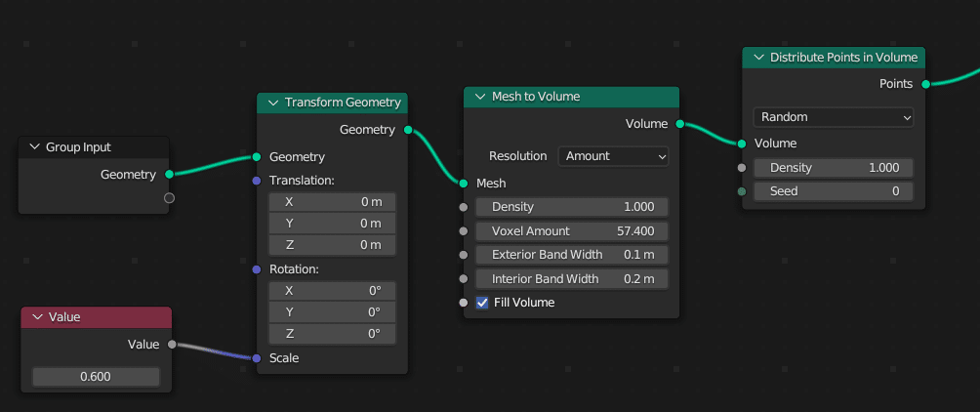
Task: Collapse the Value node chevron
Action: point(37,317)
